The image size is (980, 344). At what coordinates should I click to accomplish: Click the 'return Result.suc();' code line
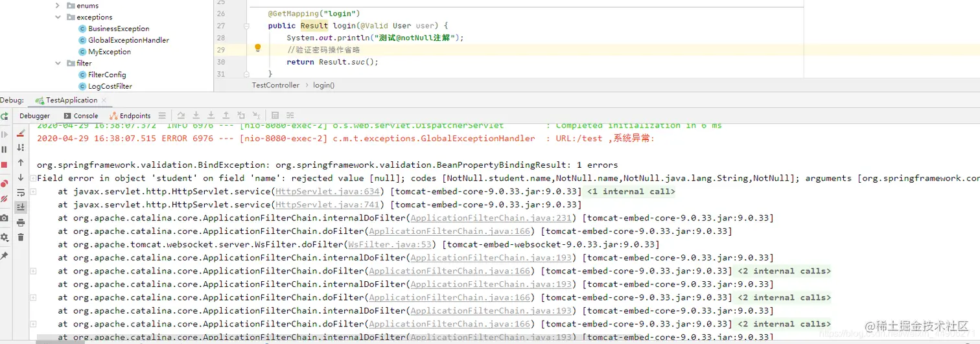(x=332, y=62)
